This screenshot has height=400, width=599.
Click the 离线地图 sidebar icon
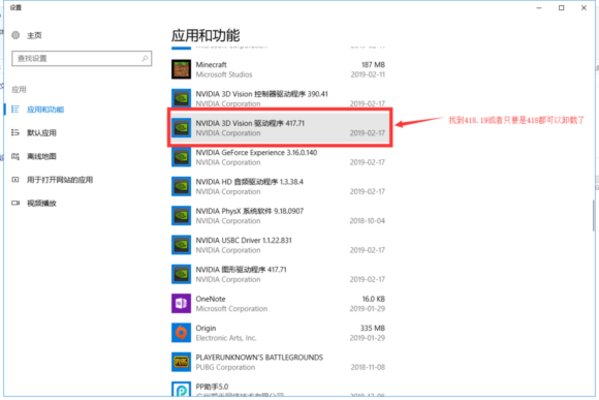click(x=15, y=156)
